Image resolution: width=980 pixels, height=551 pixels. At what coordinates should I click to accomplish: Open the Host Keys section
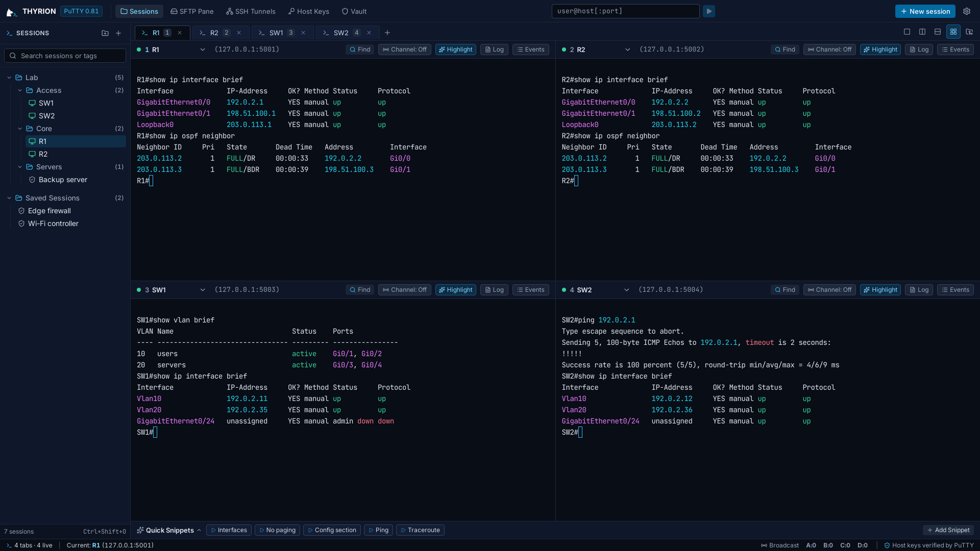tap(309, 11)
